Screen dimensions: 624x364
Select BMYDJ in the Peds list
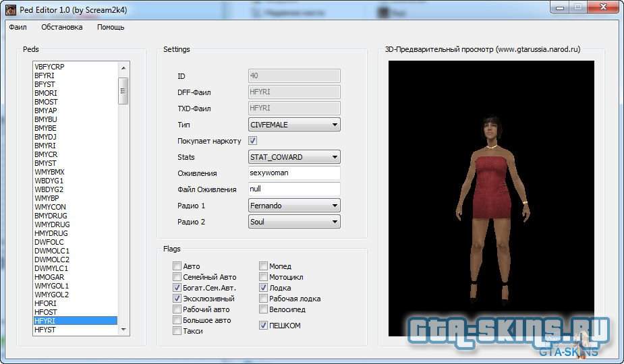(76, 137)
